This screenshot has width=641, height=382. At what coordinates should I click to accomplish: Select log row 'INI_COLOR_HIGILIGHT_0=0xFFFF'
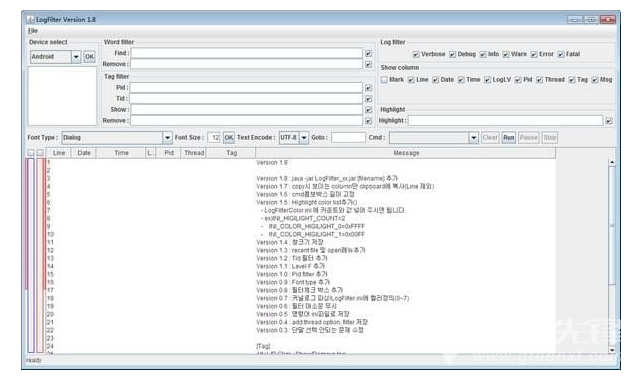point(301,227)
